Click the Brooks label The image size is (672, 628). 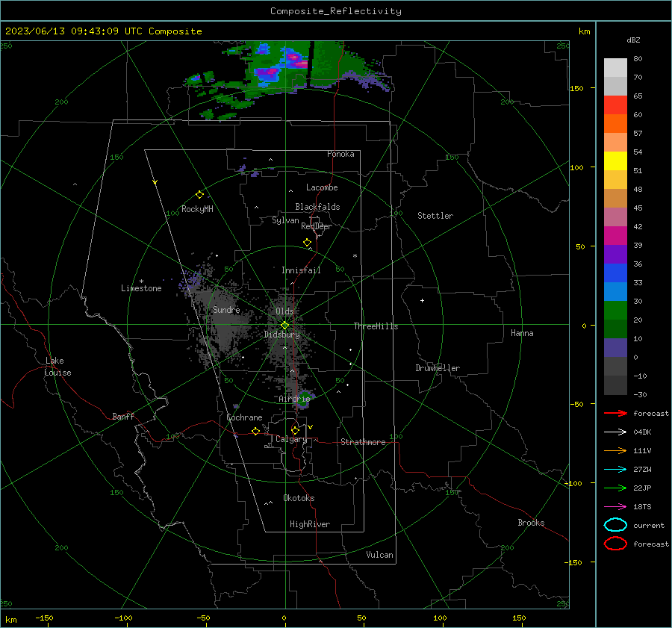[x=531, y=523]
